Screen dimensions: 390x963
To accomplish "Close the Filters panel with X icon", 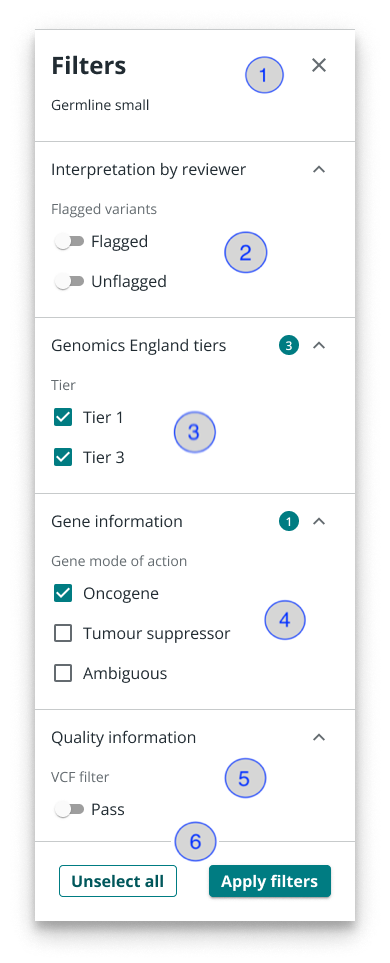I will [x=319, y=65].
